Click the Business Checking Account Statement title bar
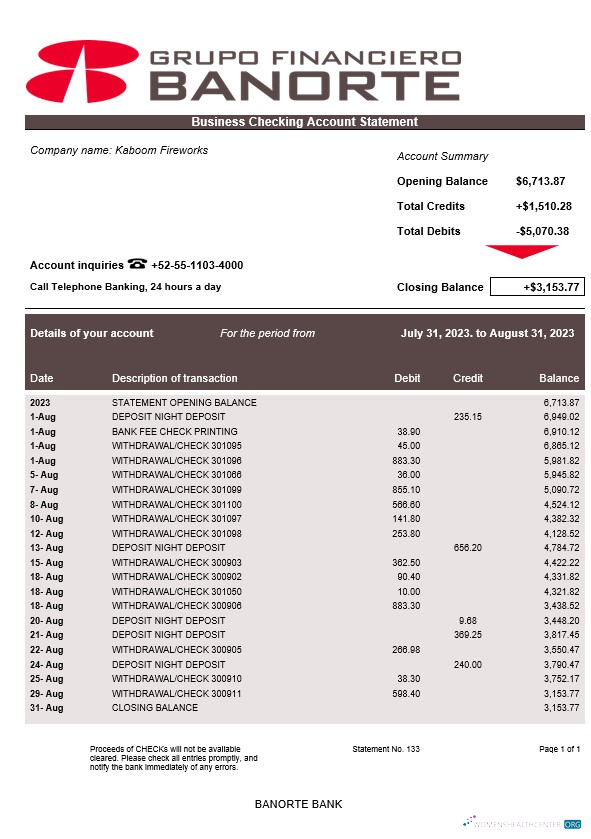 pos(305,122)
